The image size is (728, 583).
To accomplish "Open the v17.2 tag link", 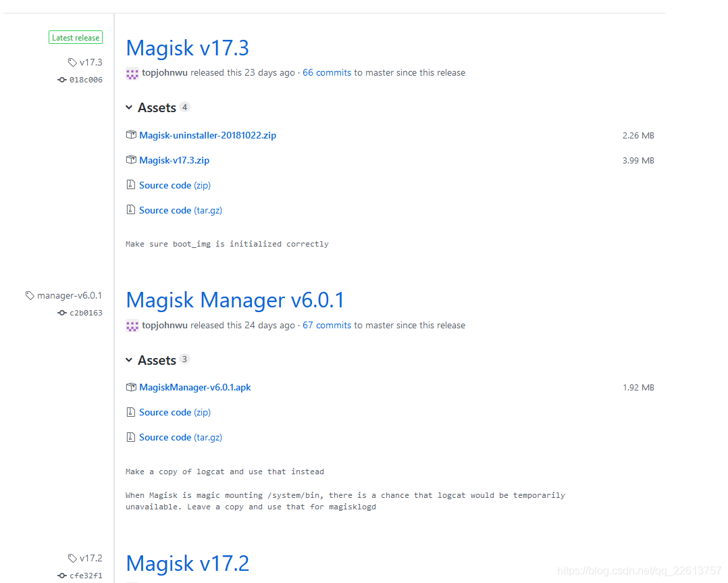I will click(x=91, y=559).
